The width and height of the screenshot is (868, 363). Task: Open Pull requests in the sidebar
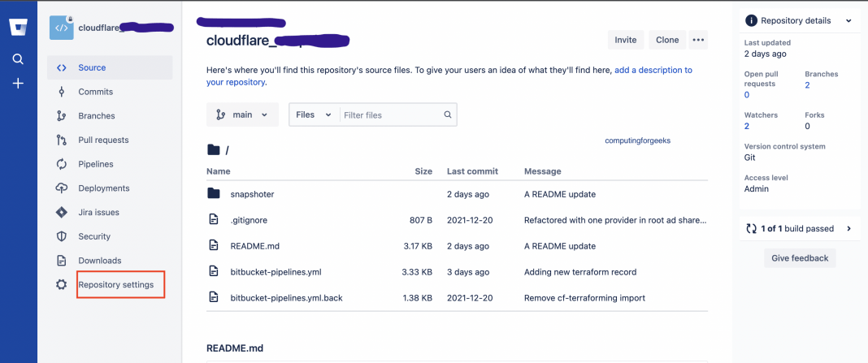tap(103, 140)
